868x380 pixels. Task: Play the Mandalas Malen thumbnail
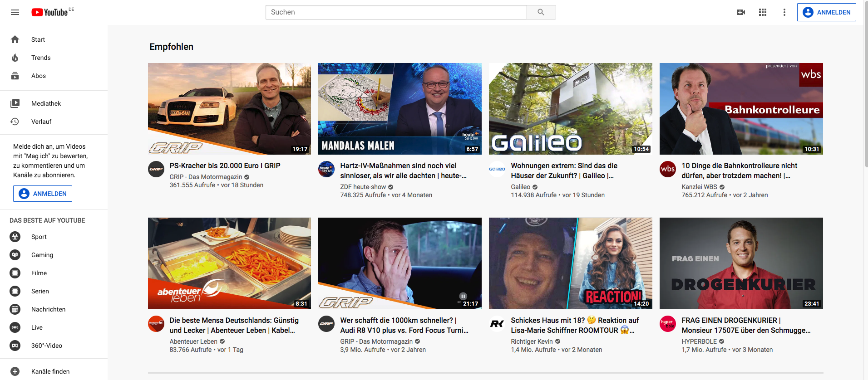coord(400,109)
